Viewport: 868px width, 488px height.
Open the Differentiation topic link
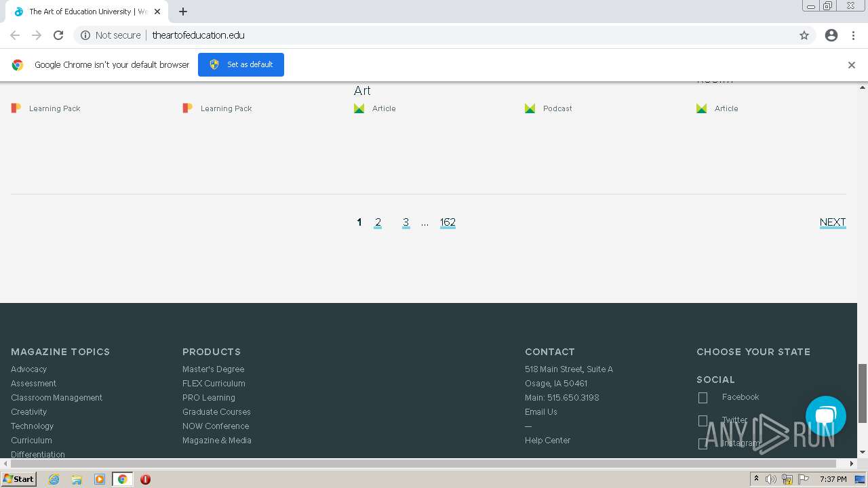click(x=38, y=455)
